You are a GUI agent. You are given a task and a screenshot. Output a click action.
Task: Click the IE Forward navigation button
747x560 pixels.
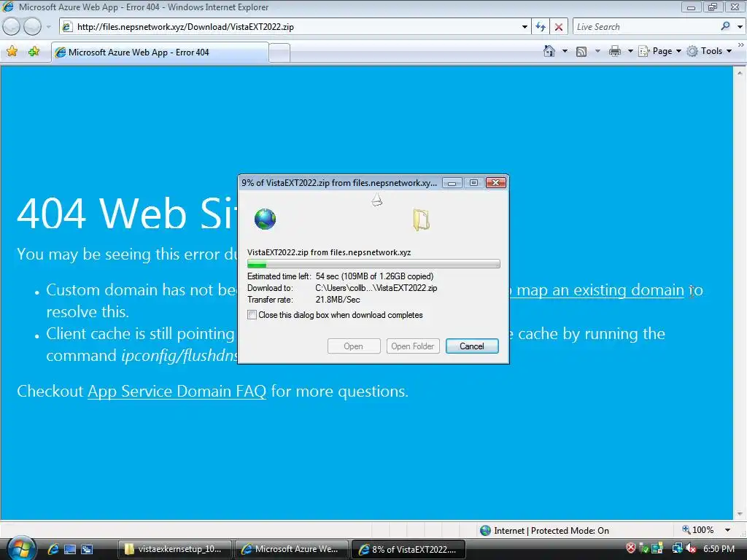pos(32,27)
